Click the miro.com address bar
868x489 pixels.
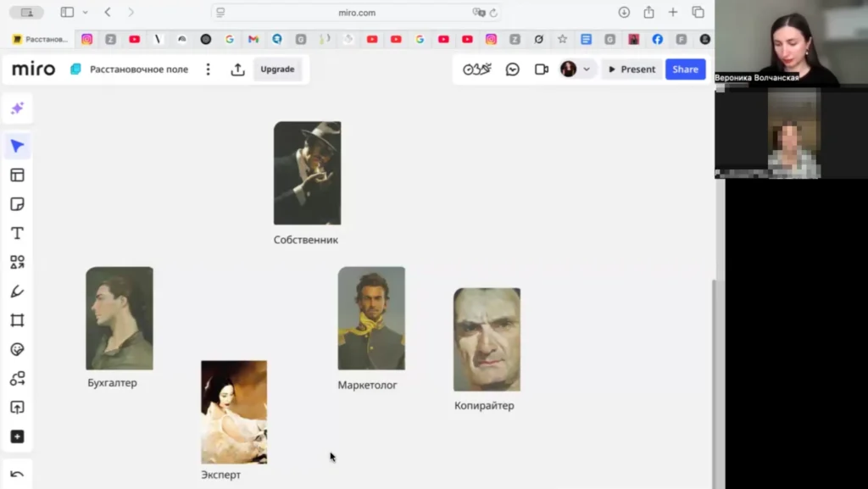pos(357,12)
